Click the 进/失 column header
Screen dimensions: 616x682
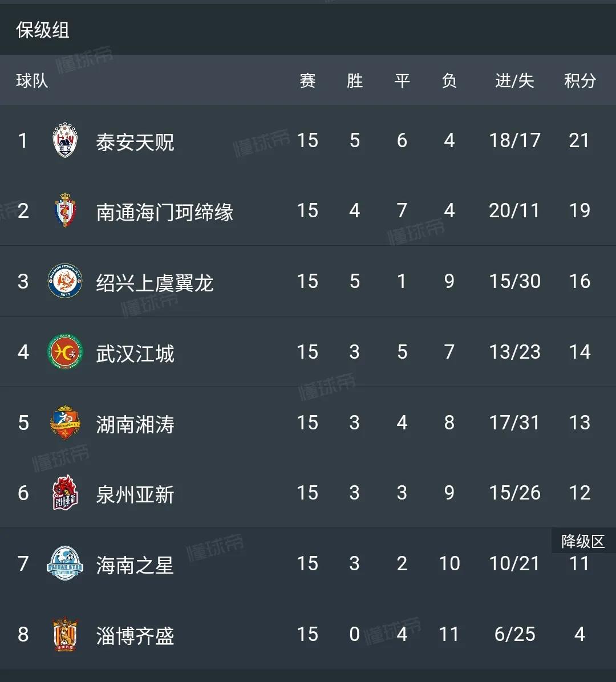[514, 80]
